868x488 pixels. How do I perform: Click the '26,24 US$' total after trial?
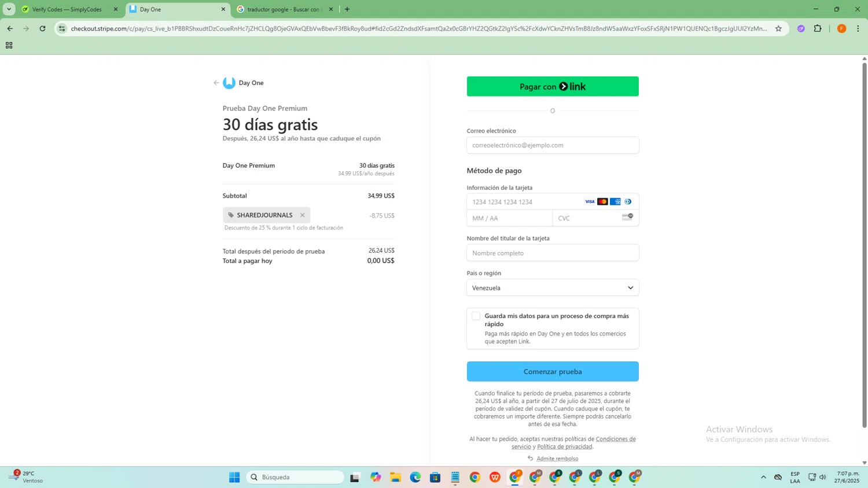pyautogui.click(x=381, y=250)
